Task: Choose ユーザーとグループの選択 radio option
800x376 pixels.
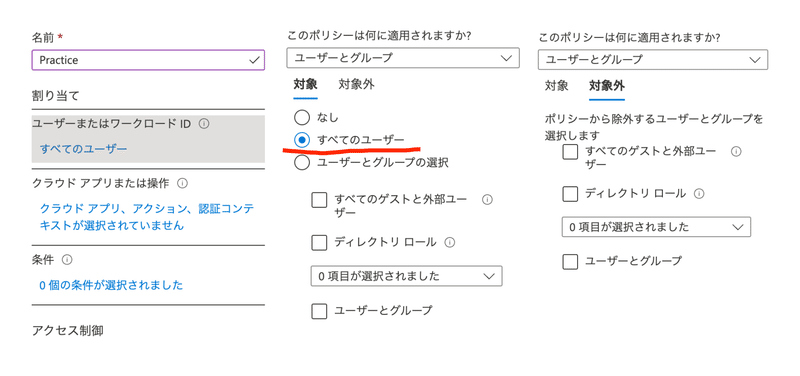Action: 302,163
